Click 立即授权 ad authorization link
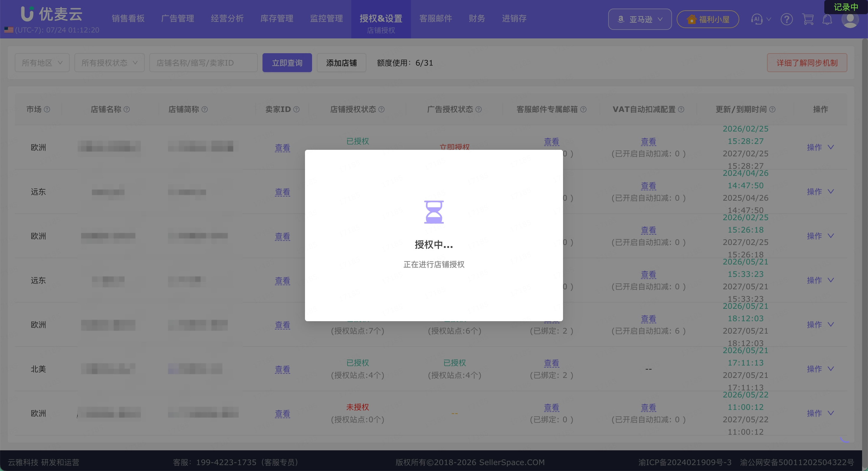 [454, 147]
